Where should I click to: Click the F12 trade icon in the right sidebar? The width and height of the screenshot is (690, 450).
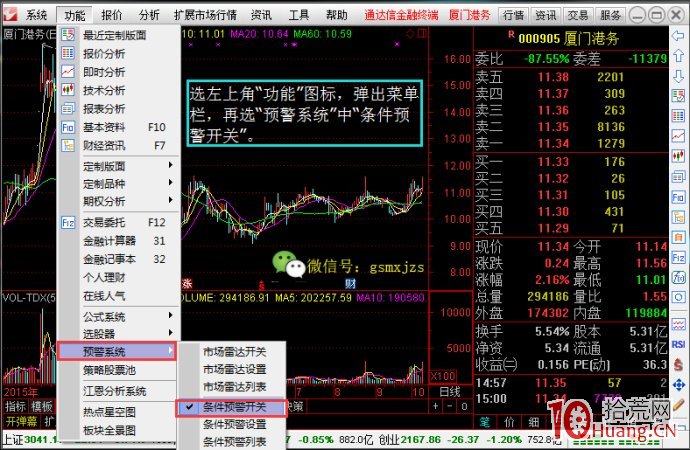tap(678, 257)
